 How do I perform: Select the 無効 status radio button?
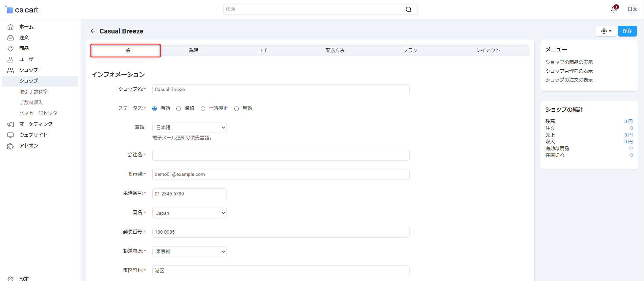click(x=236, y=109)
